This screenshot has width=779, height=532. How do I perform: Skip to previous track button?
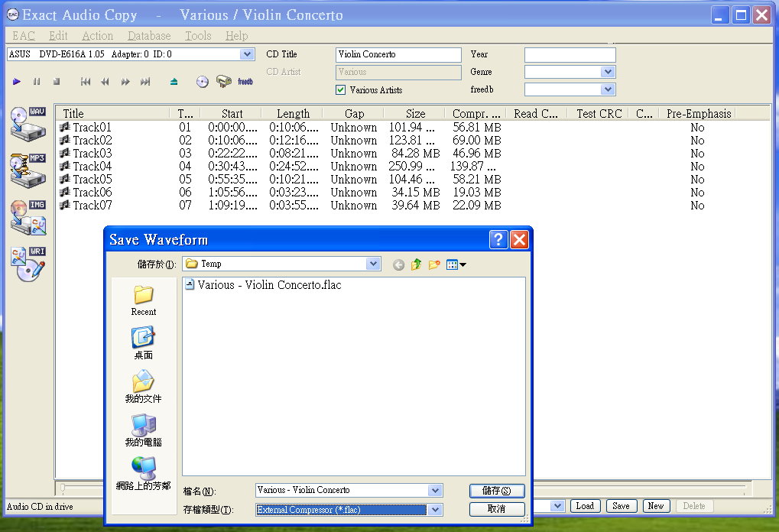coord(86,82)
